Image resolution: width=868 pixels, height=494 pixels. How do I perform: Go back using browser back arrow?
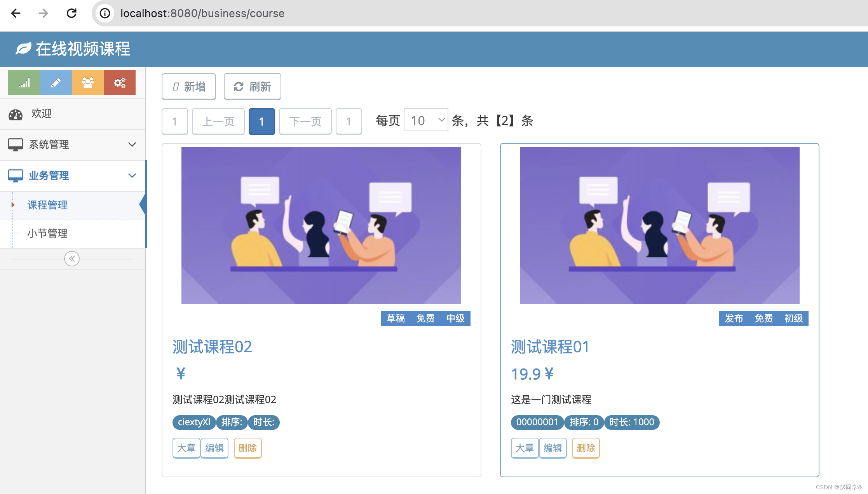[x=16, y=13]
